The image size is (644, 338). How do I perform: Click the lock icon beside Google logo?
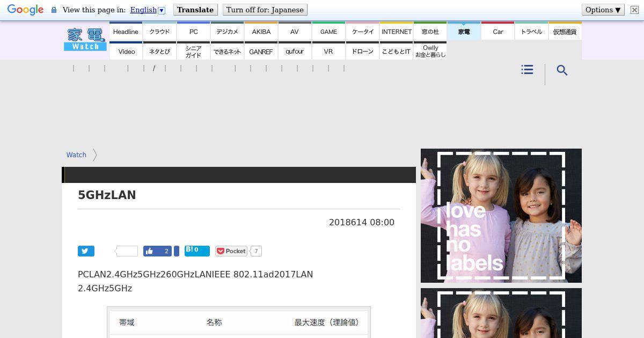54,10
